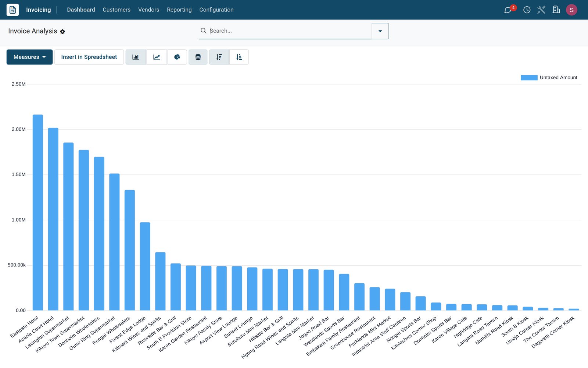Click the Riverside Bar & Grill bar

click(176, 287)
